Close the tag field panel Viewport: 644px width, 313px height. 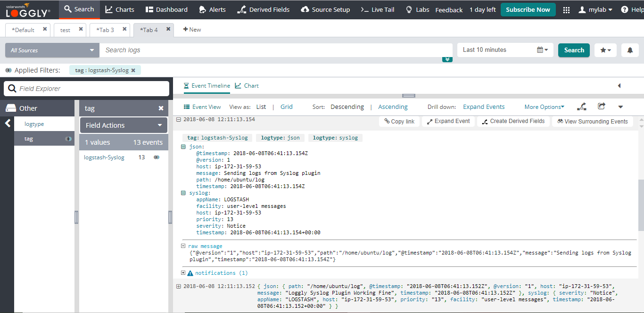pyautogui.click(x=161, y=108)
